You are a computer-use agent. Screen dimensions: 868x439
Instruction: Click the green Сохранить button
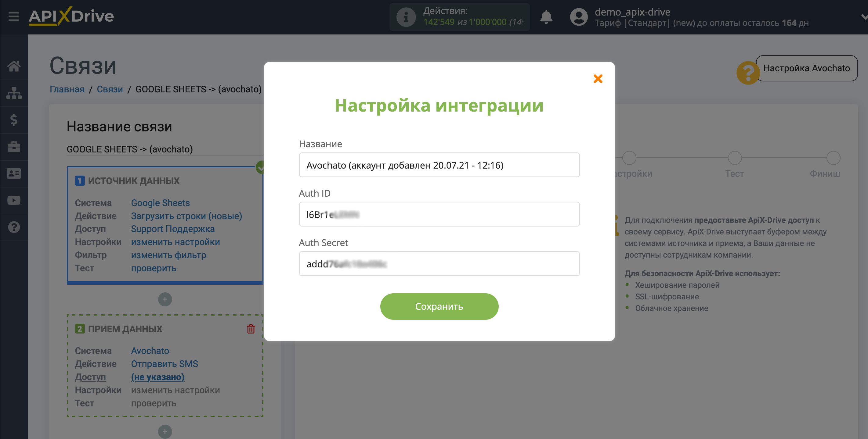(x=439, y=306)
